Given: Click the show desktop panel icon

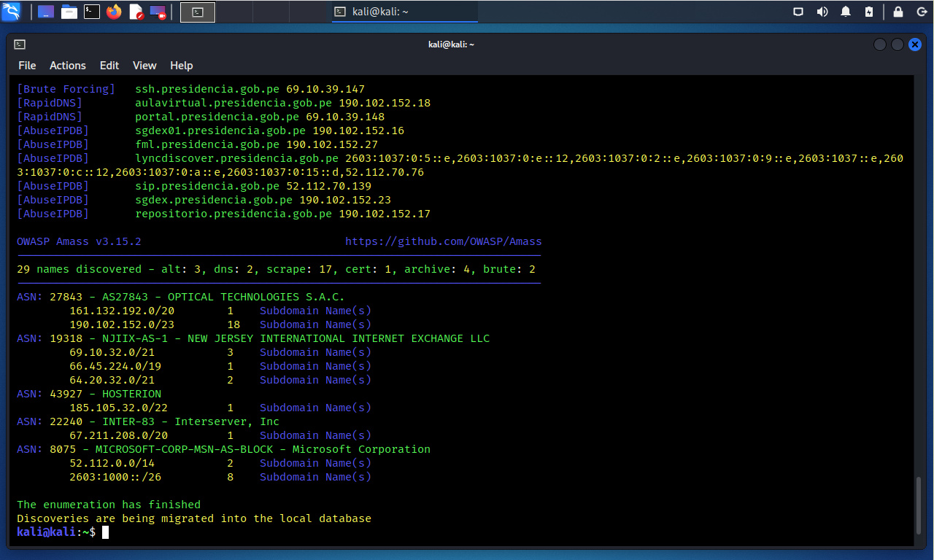Looking at the screenshot, I should click(x=45, y=12).
